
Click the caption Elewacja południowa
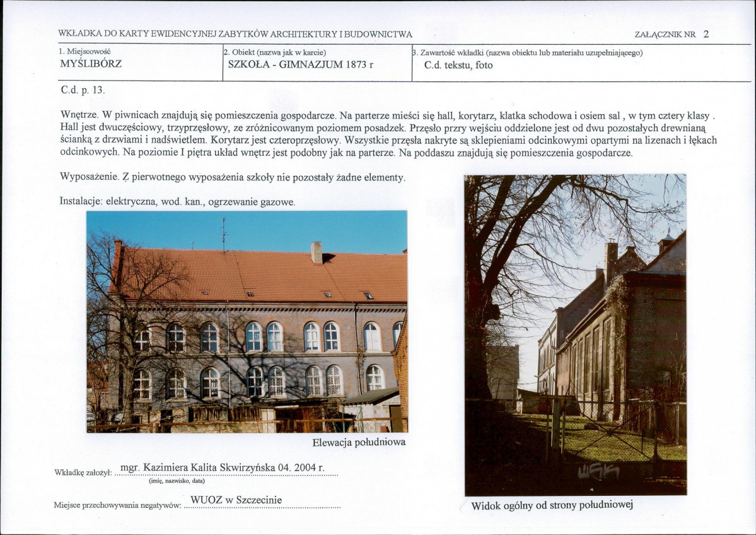[360, 442]
